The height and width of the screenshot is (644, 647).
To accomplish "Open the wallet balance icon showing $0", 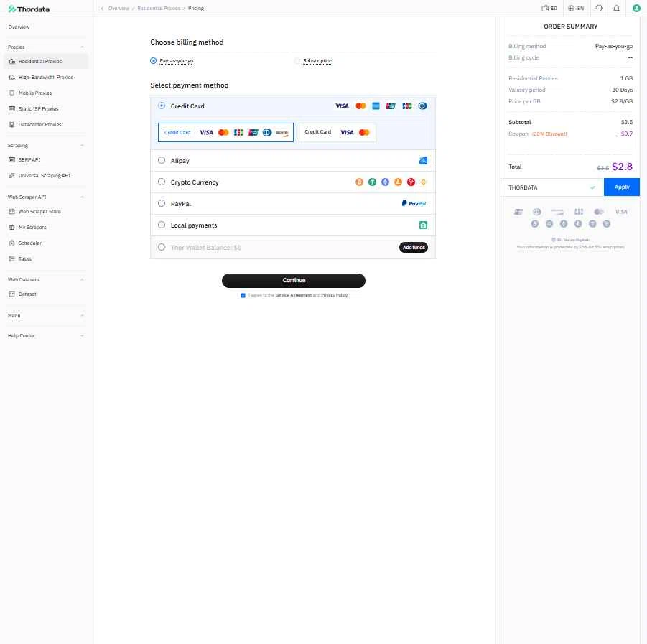I will pos(549,8).
